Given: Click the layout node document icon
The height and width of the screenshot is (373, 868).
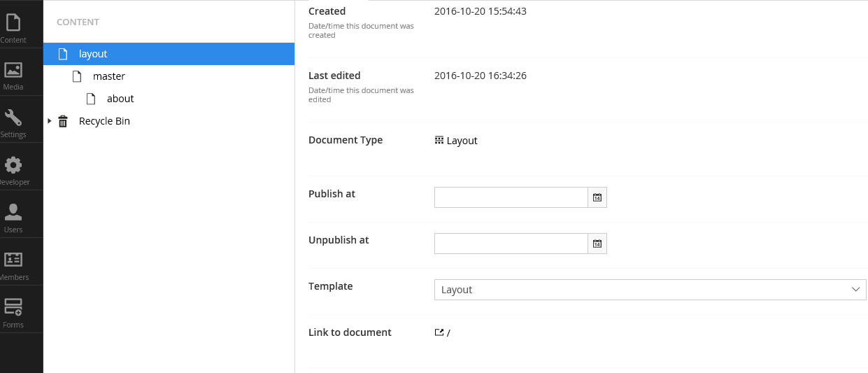Looking at the screenshot, I should tap(63, 54).
